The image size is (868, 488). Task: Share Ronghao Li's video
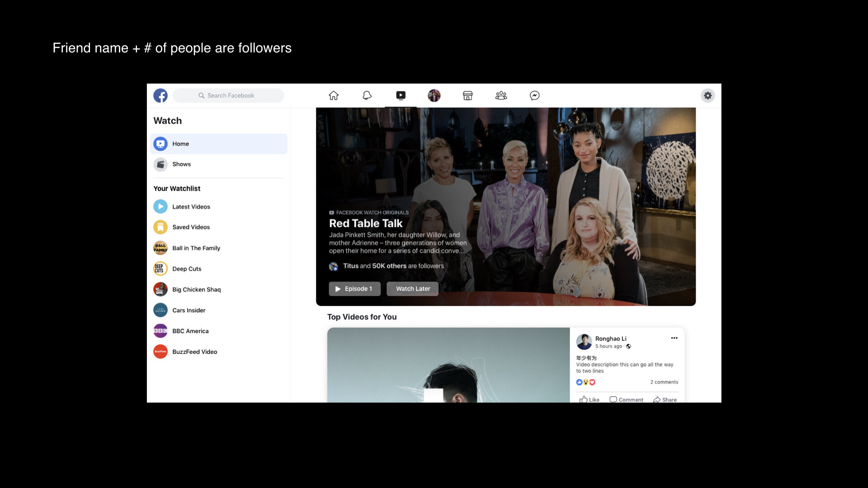(665, 399)
